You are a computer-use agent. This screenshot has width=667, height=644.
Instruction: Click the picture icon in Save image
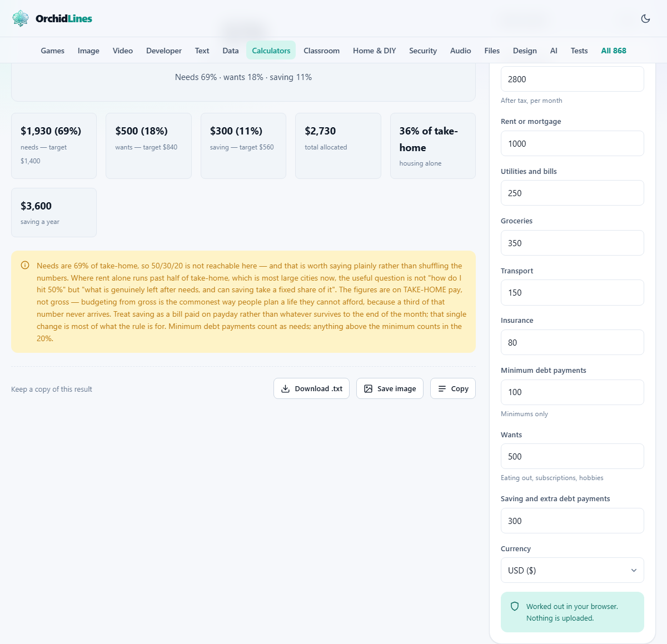coord(368,389)
